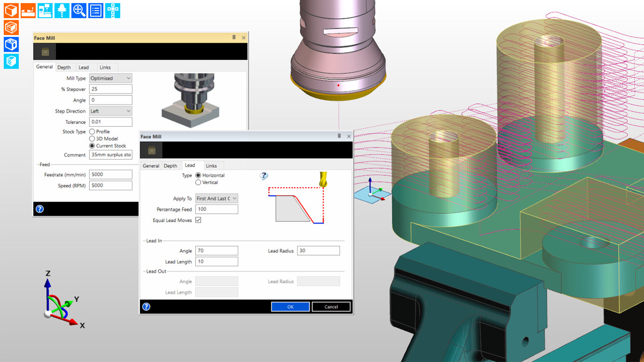The height and width of the screenshot is (362, 644).
Task: Select the milling tool holder icon
Action: [62, 11]
